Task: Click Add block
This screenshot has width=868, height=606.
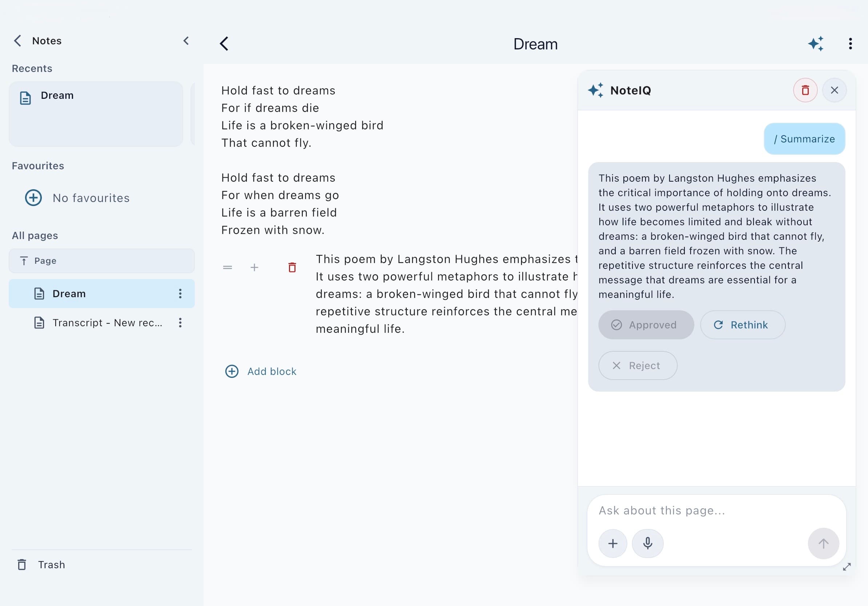Action: tap(261, 371)
